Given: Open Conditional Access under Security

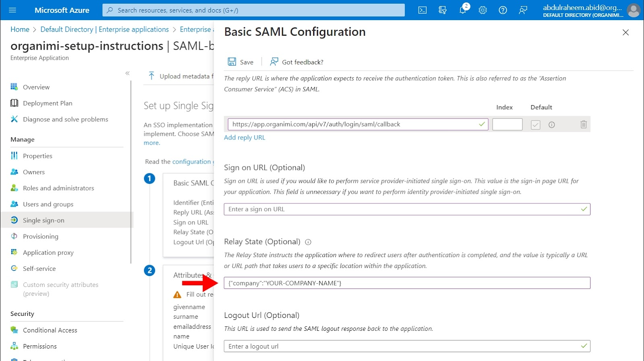Looking at the screenshot, I should click(x=50, y=330).
